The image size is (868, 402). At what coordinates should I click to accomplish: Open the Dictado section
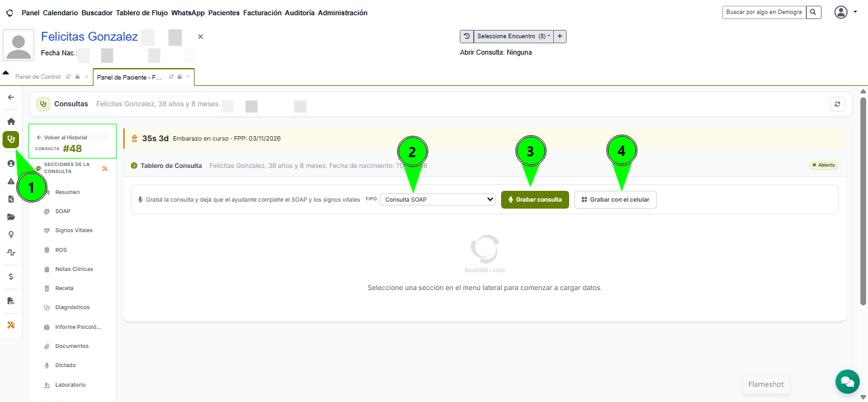pyautogui.click(x=65, y=365)
